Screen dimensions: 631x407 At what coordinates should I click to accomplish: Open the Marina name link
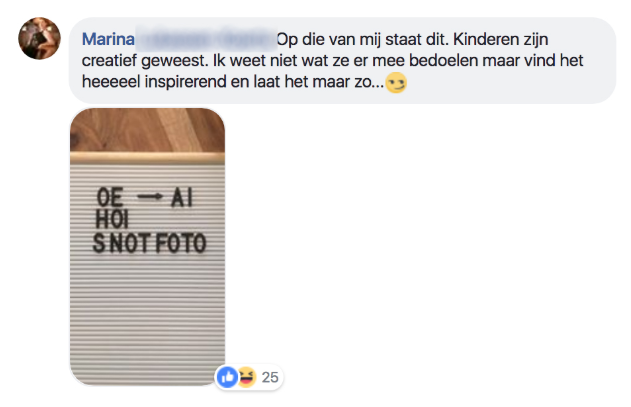(108, 39)
